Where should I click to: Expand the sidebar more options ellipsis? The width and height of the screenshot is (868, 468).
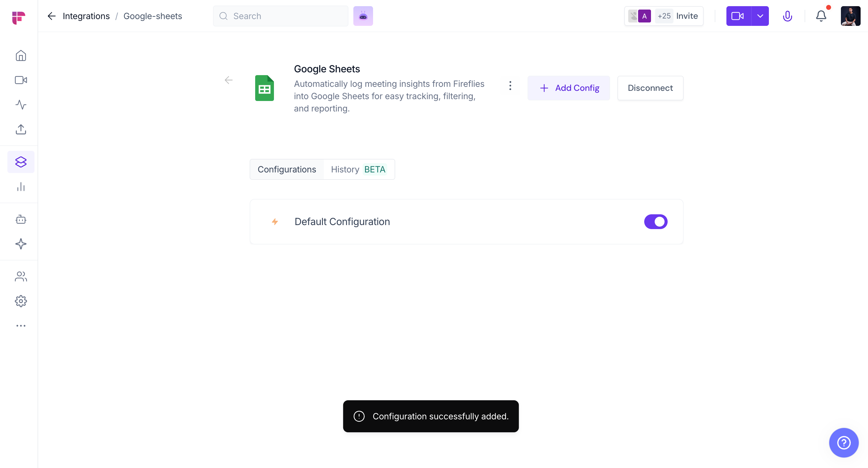[21, 326]
